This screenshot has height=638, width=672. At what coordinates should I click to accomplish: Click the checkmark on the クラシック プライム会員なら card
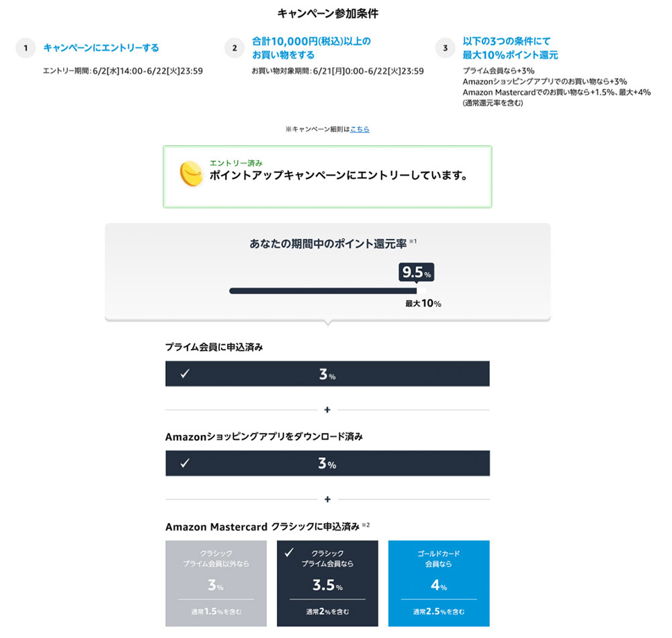point(289,552)
